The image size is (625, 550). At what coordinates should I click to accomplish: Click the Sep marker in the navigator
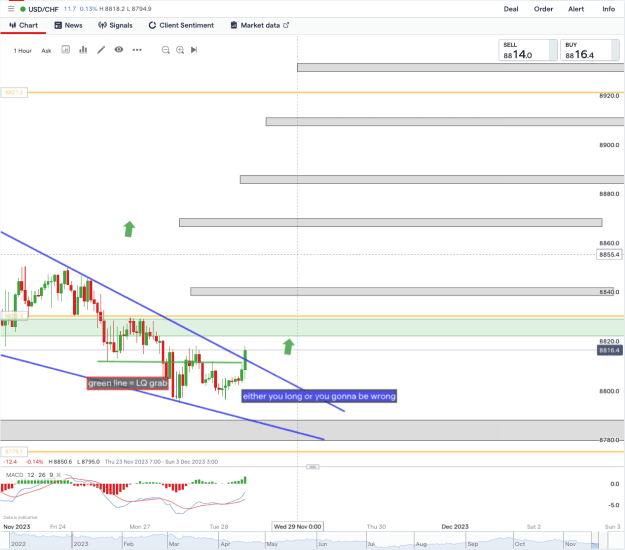473,544
